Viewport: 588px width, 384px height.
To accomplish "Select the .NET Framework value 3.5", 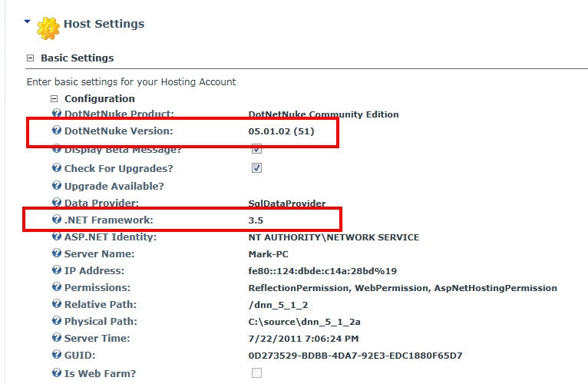I will pyautogui.click(x=256, y=220).
